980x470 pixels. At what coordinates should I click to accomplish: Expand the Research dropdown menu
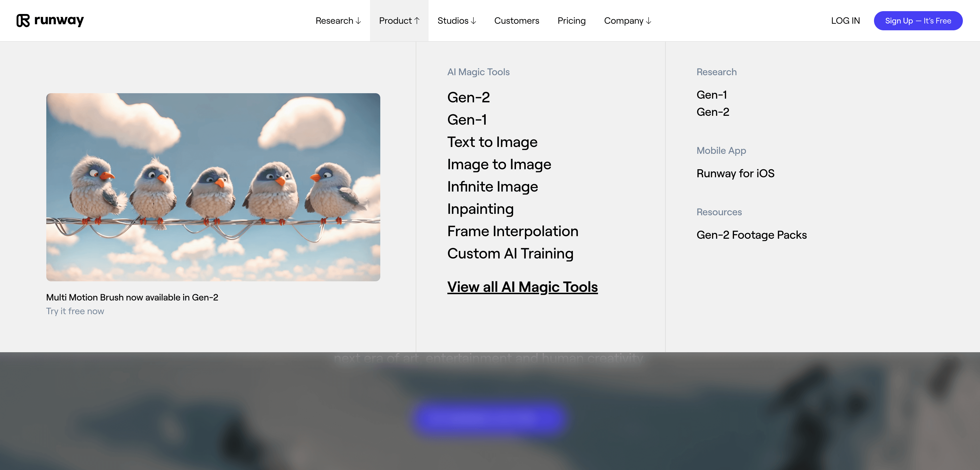tap(338, 21)
